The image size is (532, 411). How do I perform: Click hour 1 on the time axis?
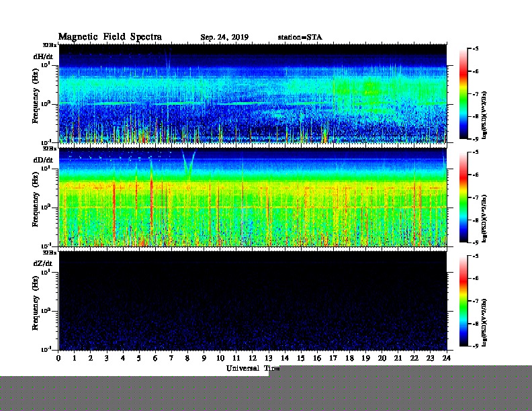click(75, 358)
